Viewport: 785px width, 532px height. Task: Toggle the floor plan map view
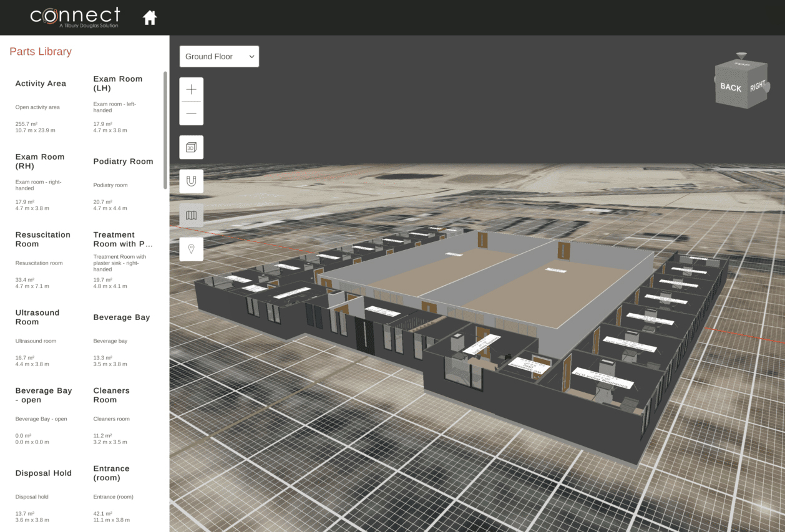tap(191, 215)
